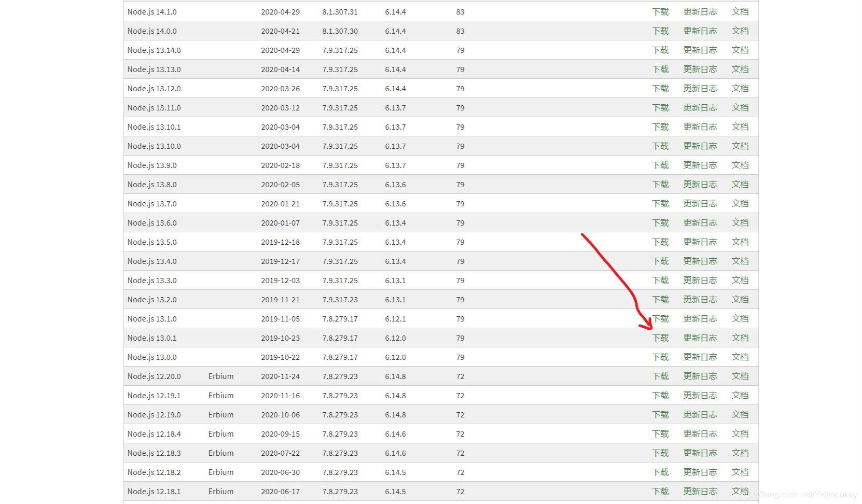Click 下载 for Node.js 13.4.0
This screenshot has width=862, height=504.
(x=660, y=261)
